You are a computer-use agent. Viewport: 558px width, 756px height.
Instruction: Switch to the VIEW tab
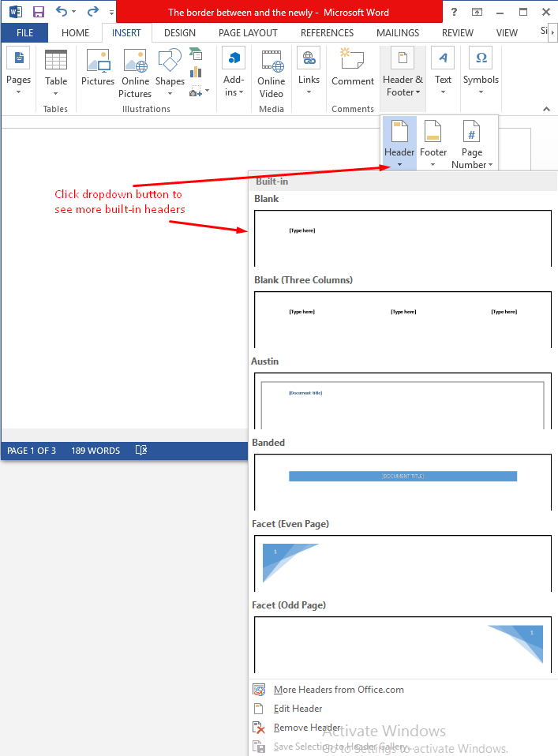coord(507,33)
